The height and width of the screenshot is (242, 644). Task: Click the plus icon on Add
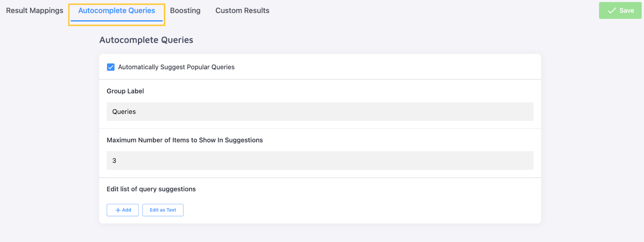pyautogui.click(x=118, y=210)
